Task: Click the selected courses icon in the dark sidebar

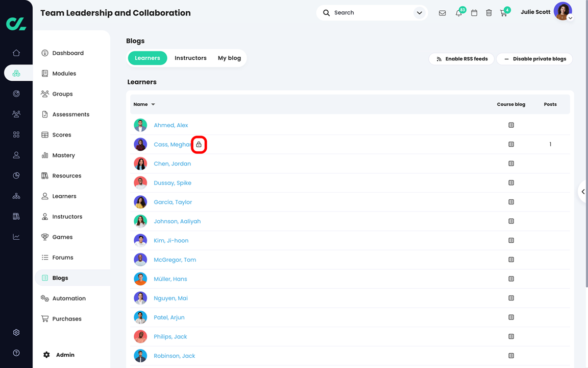Action: [16, 73]
